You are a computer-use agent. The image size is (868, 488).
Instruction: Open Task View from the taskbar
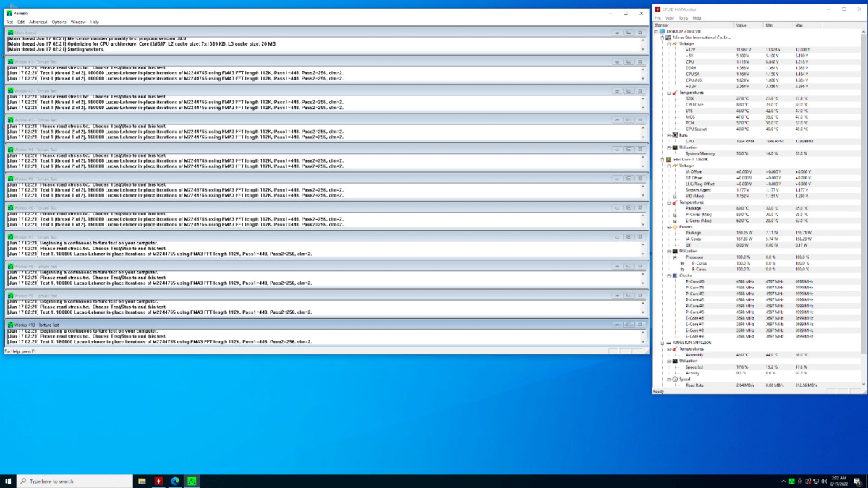click(x=141, y=481)
